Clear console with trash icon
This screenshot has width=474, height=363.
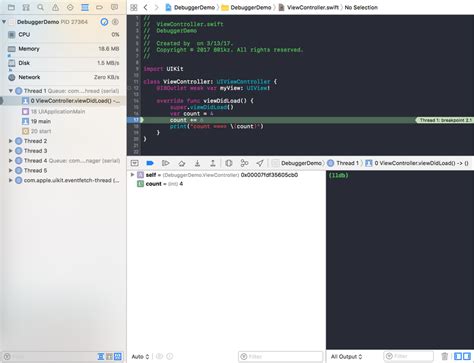[444, 356]
